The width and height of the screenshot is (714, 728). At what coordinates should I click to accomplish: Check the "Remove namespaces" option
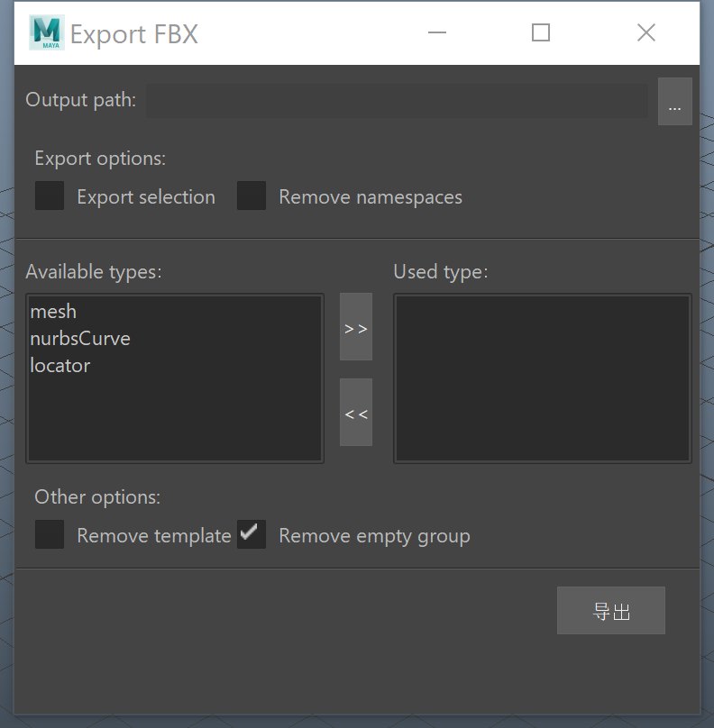tap(251, 196)
